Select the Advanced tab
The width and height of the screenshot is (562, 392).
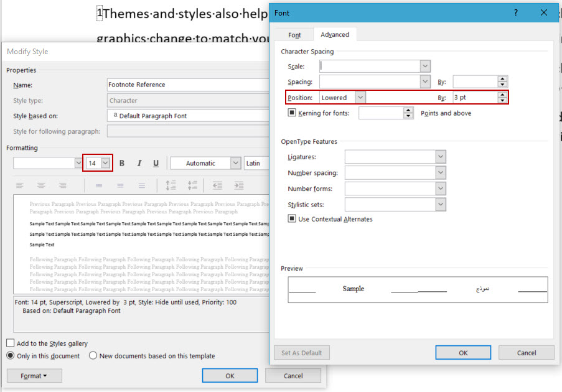[x=335, y=34]
